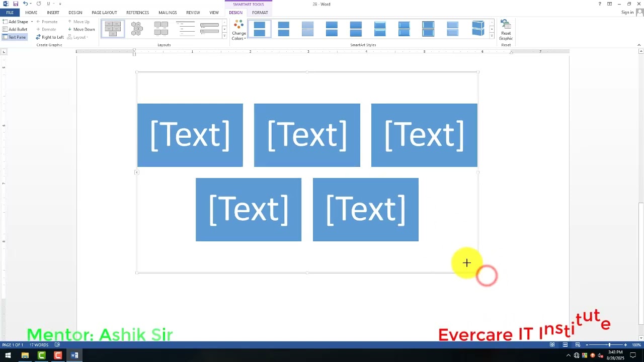The height and width of the screenshot is (362, 644).
Task: Click the Reset Graphic button
Action: 506,30
